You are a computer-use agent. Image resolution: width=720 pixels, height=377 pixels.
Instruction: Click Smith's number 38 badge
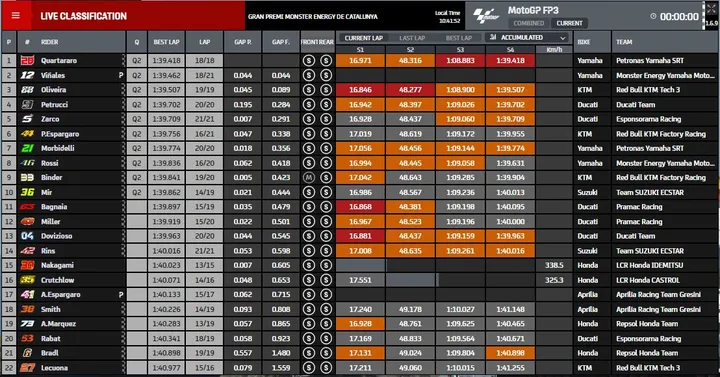tap(27, 309)
